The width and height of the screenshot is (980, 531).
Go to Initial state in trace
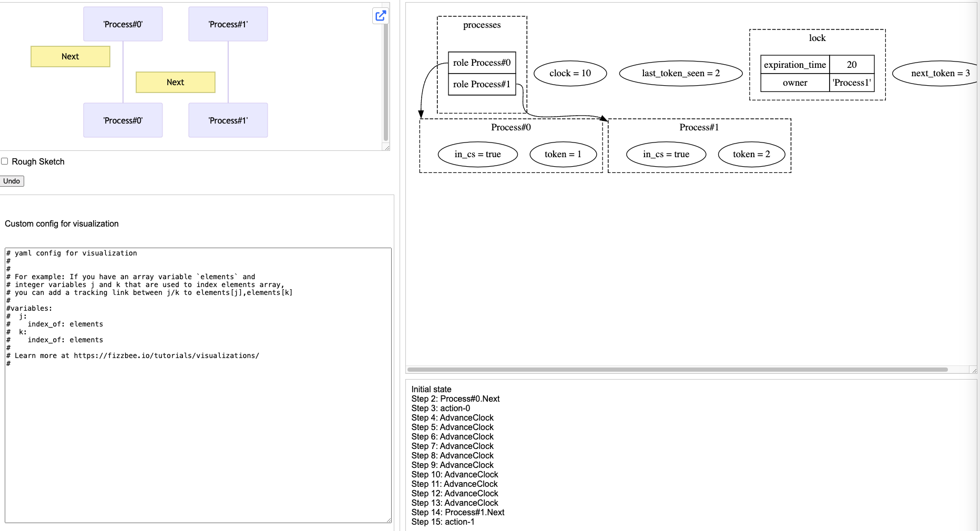coord(431,390)
